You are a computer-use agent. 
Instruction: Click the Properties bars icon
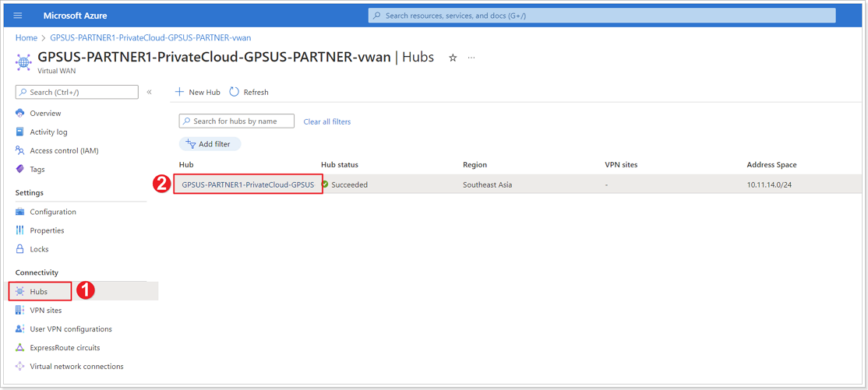[x=20, y=230]
